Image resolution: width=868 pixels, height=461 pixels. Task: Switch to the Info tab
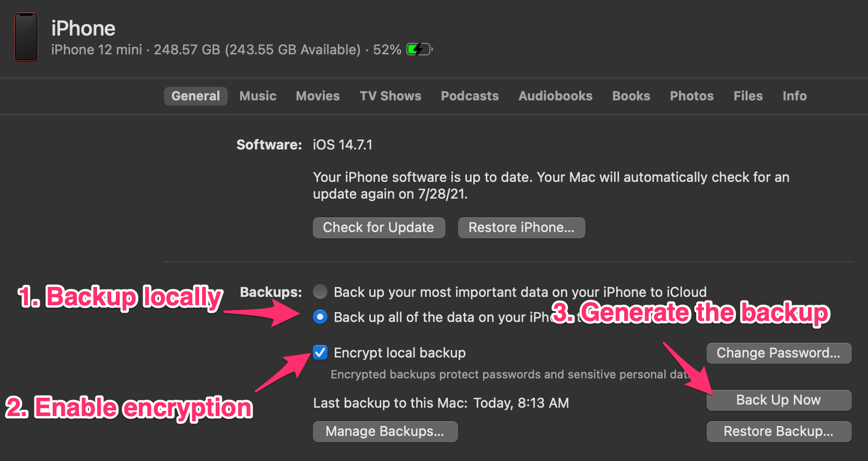(794, 96)
